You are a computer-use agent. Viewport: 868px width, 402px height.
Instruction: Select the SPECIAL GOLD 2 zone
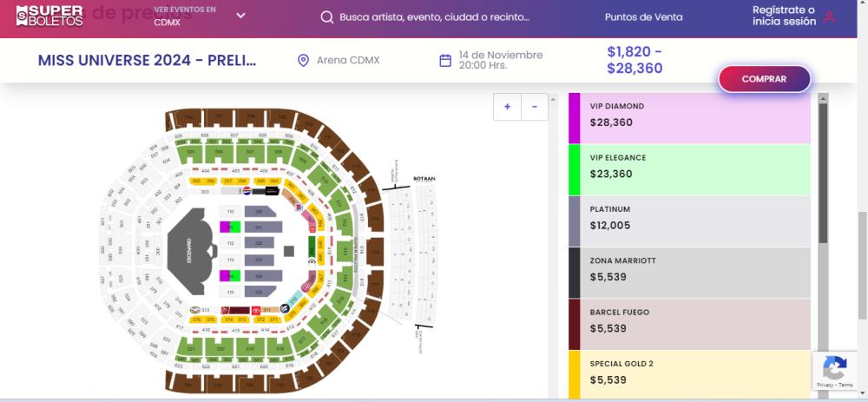coord(689,375)
